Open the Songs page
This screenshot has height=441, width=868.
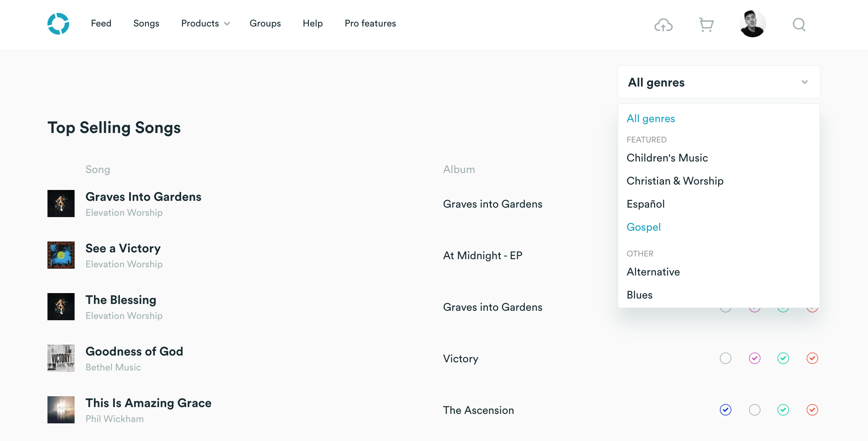pos(146,23)
